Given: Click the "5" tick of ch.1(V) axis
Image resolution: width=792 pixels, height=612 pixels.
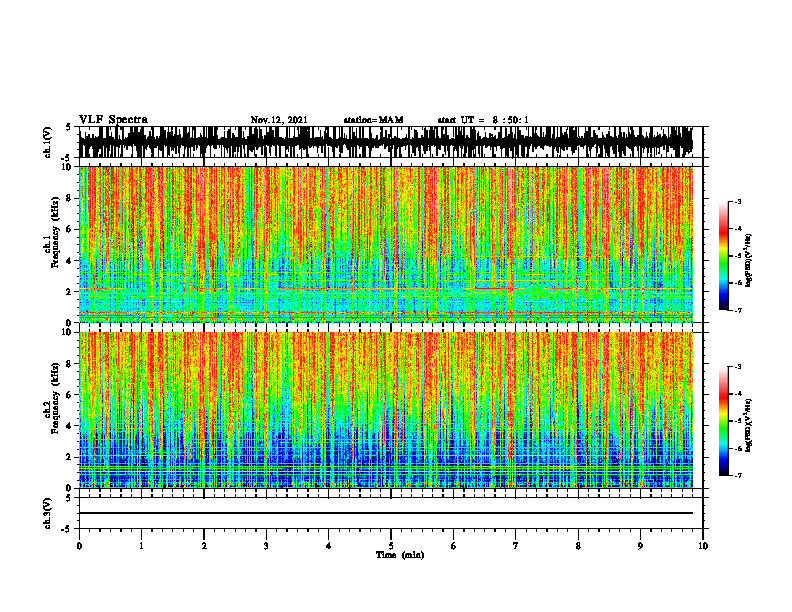Looking at the screenshot, I should (x=68, y=127).
